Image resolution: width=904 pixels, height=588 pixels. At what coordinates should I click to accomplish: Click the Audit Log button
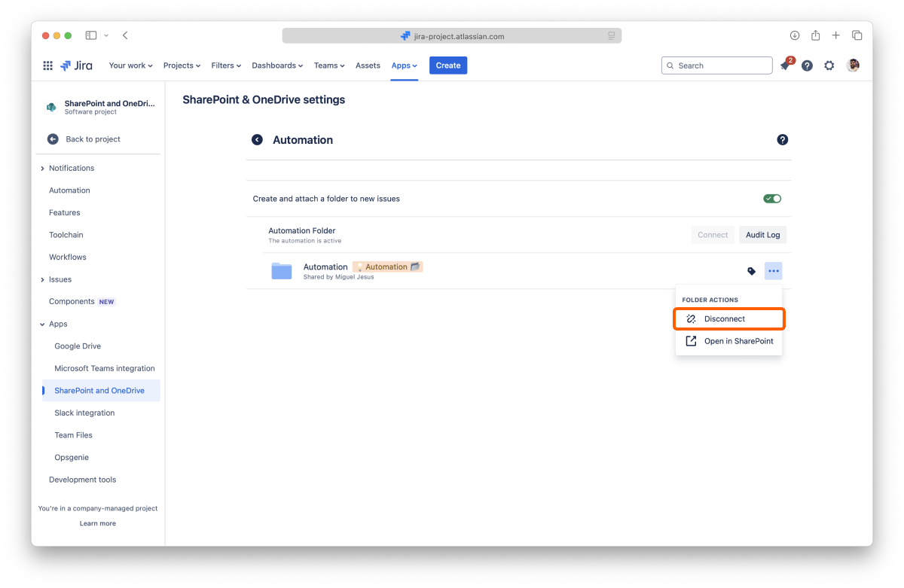(762, 235)
